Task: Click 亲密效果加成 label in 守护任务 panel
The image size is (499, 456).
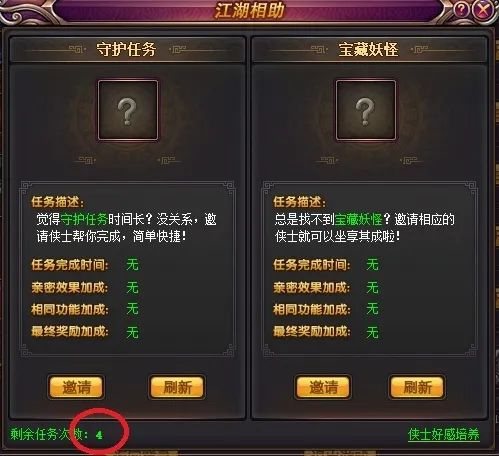Action: pos(70,287)
